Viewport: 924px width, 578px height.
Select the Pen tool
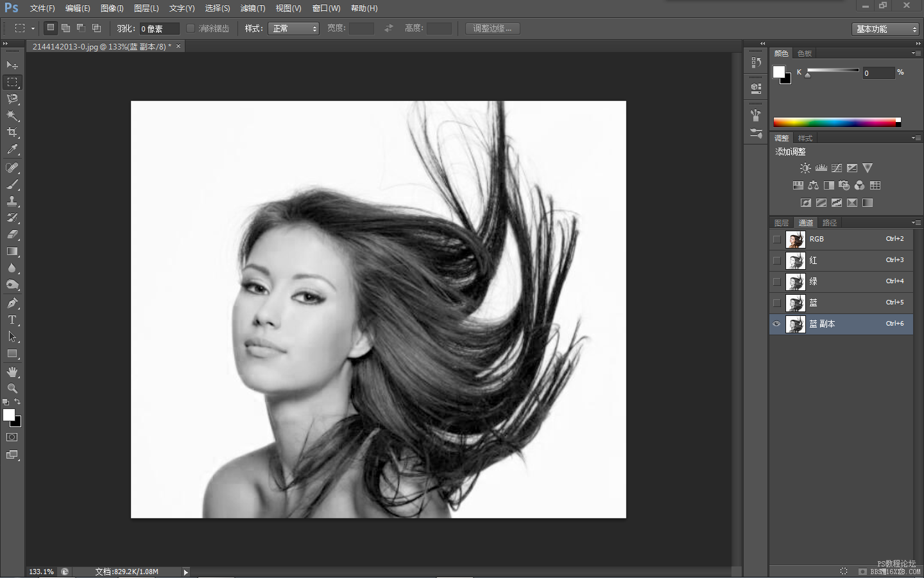(12, 303)
